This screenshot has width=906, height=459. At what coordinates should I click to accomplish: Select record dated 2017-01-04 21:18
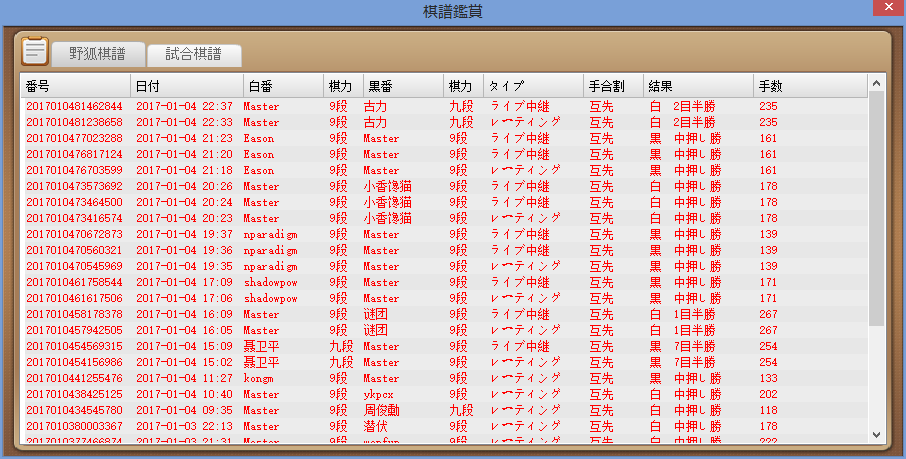click(x=444, y=171)
